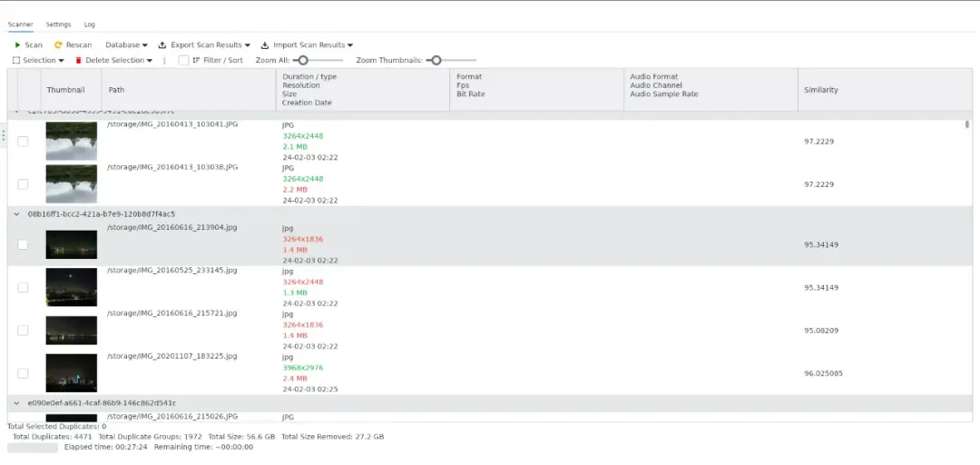Start scan with the green play icon
Image resolution: width=980 pixels, height=465 pixels.
tap(16, 45)
